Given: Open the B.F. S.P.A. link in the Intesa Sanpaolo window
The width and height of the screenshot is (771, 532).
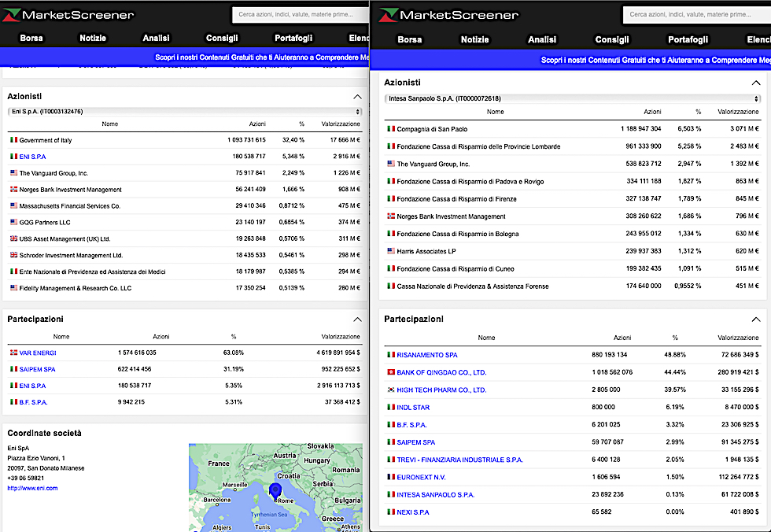Looking at the screenshot, I should click(x=411, y=425).
